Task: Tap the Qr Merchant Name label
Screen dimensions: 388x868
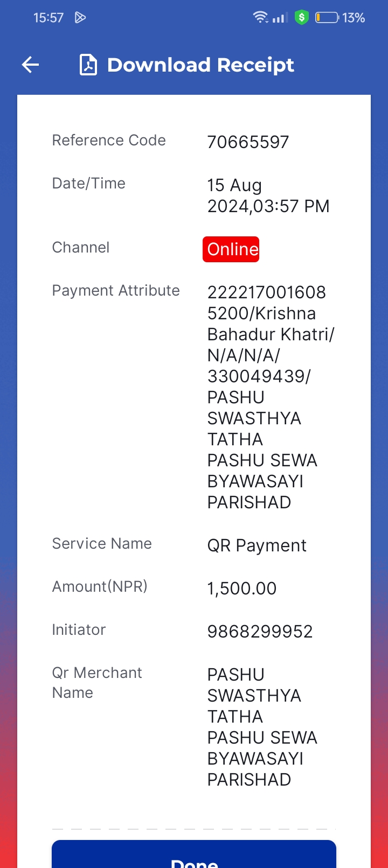Action: [x=97, y=682]
